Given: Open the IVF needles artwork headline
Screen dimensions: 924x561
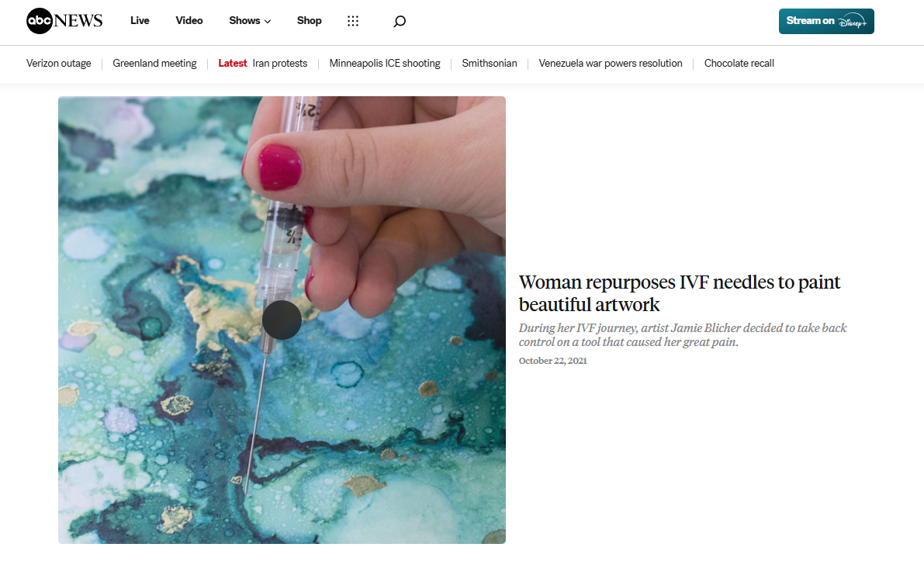Looking at the screenshot, I should (680, 293).
